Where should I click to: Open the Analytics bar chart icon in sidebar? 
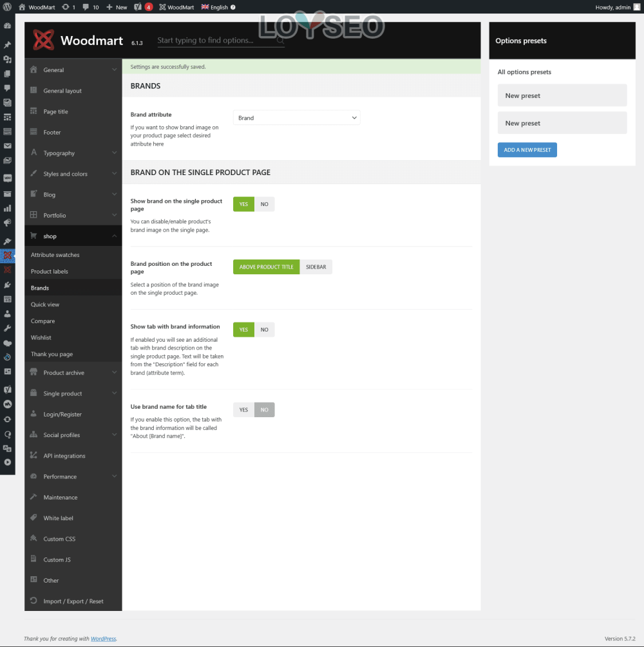coord(8,209)
